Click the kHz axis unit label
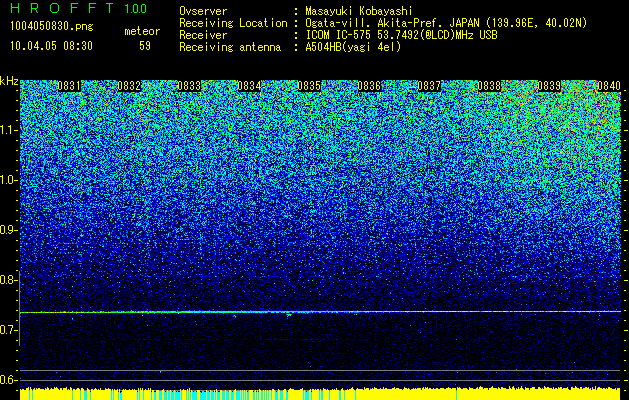 9,81
